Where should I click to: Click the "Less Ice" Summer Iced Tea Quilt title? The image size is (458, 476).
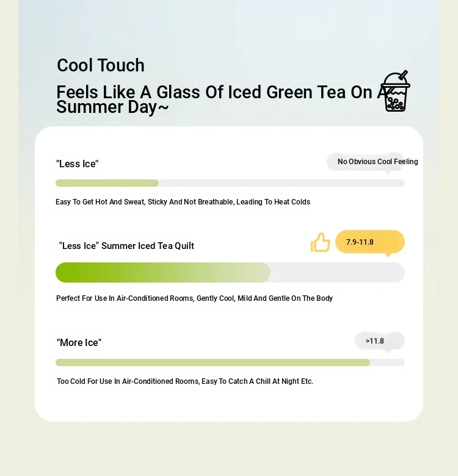click(126, 245)
